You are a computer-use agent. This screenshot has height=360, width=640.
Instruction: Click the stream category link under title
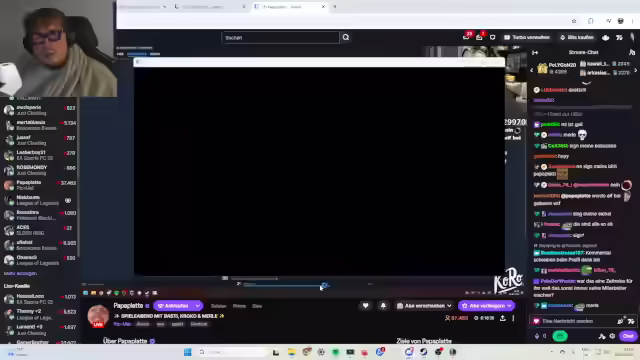coord(122,324)
